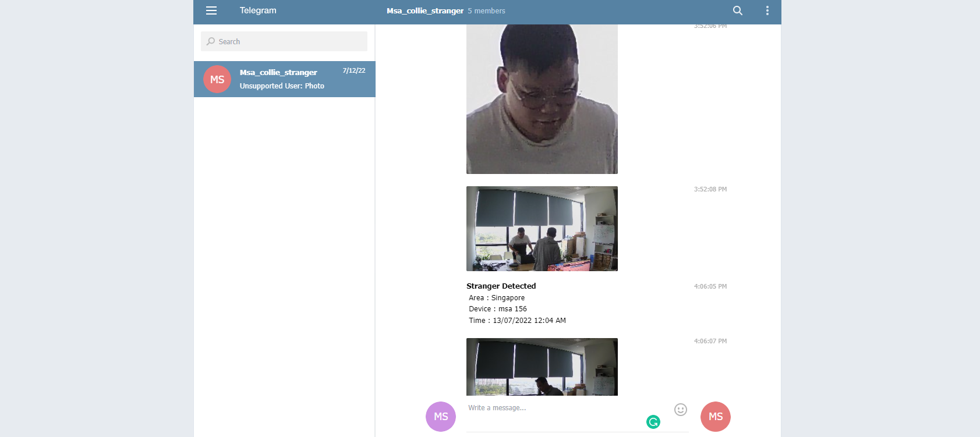Click the Time : 13/07/2022 12:04 AM line
Image resolution: width=980 pixels, height=437 pixels.
click(517, 321)
